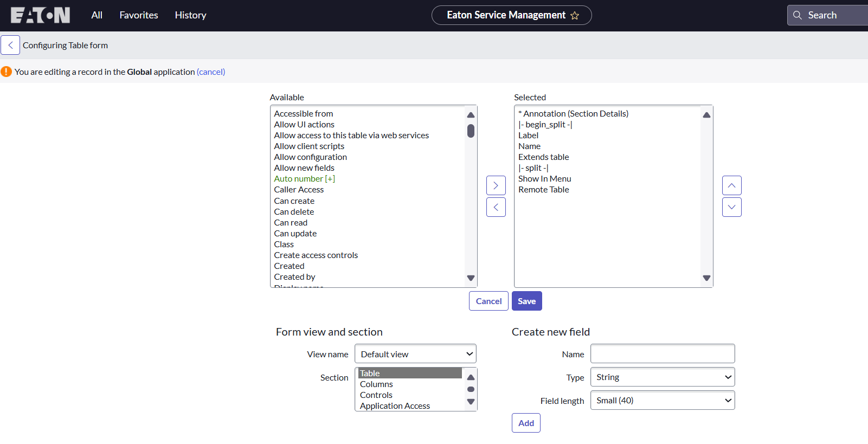Open the Type dropdown showing String
The height and width of the screenshot is (444, 868).
click(x=663, y=377)
